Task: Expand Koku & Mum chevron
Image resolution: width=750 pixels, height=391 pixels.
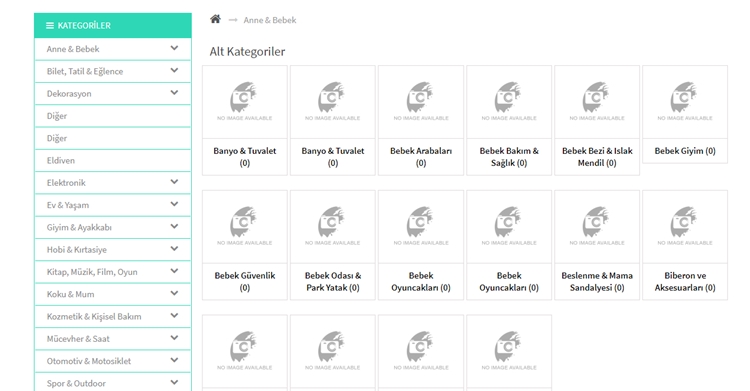Action: 174,293
